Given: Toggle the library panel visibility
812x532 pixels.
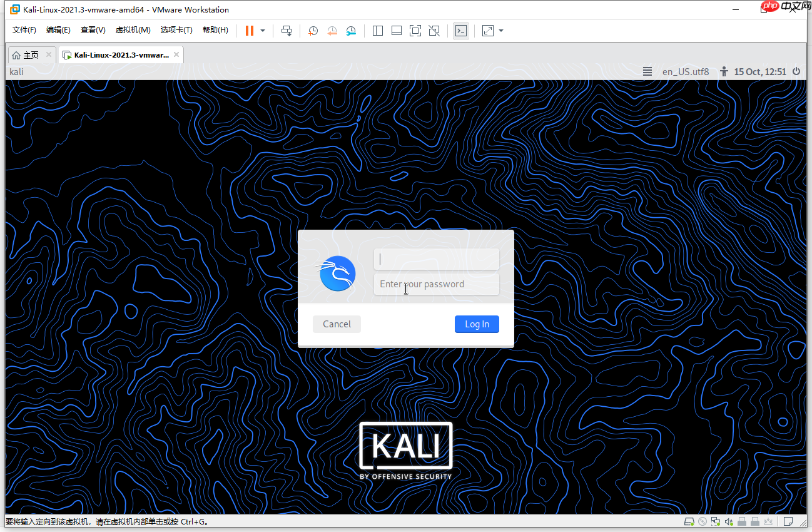Looking at the screenshot, I should point(377,30).
